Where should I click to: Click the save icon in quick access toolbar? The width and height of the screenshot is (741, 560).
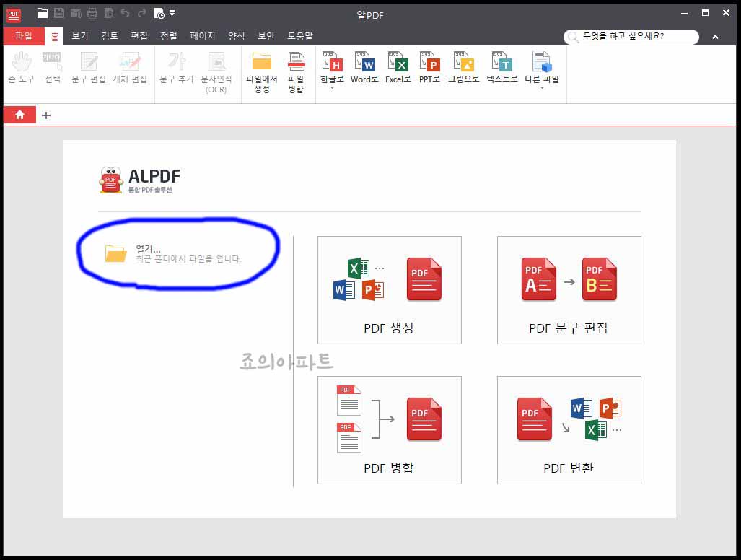click(x=59, y=13)
